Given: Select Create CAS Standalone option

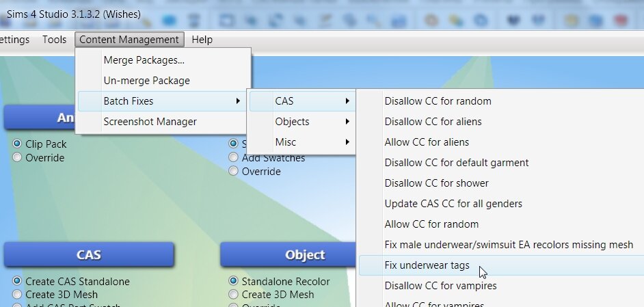Looking at the screenshot, I should (x=17, y=281).
